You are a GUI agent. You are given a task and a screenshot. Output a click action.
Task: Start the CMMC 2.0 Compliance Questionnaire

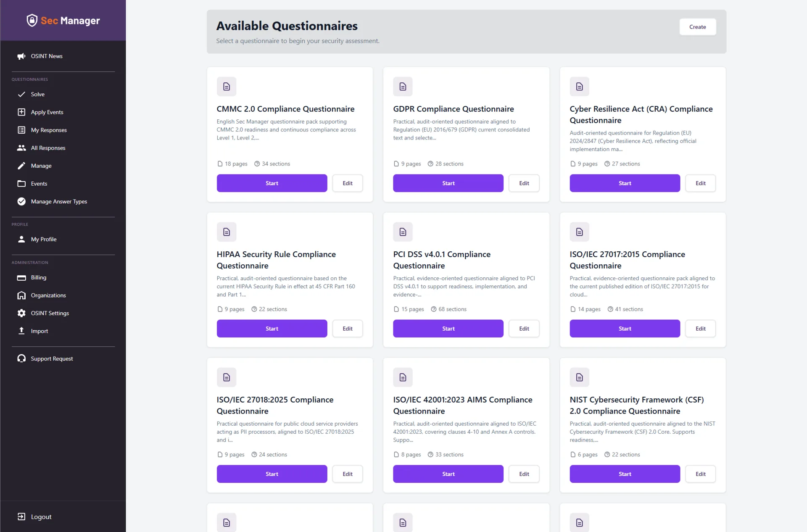coord(272,183)
